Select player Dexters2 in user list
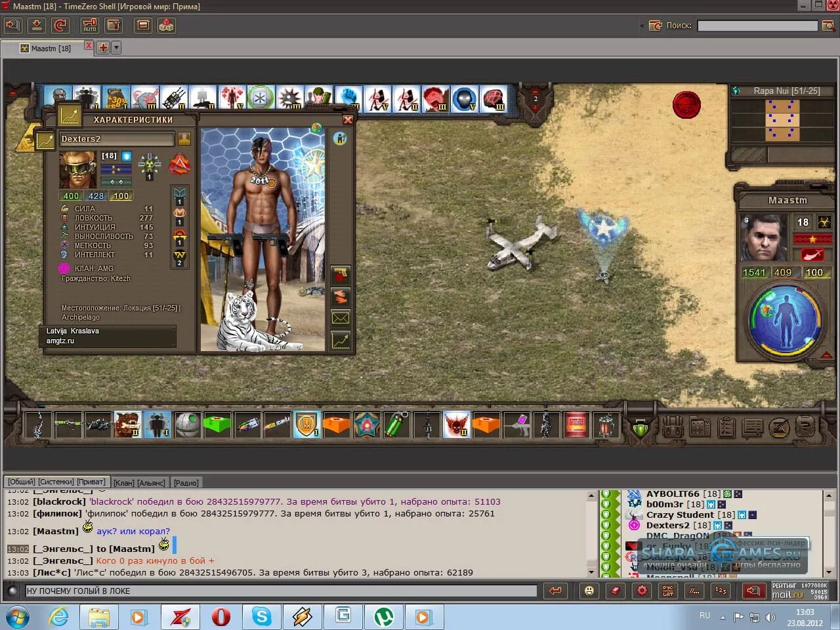Image resolution: width=840 pixels, height=630 pixels. (669, 525)
